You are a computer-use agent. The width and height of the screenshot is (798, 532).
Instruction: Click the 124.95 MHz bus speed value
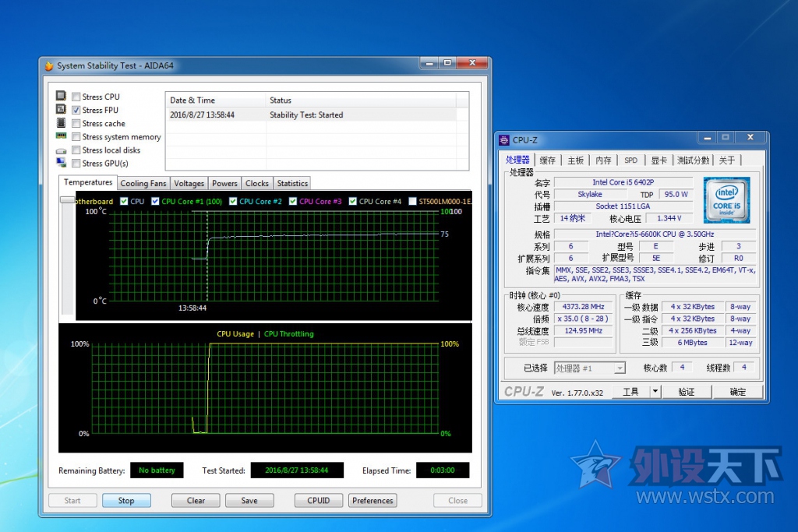583,330
